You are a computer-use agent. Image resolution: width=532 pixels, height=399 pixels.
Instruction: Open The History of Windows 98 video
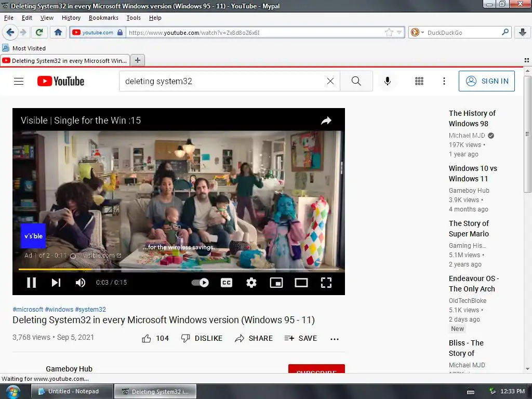pyautogui.click(x=472, y=118)
